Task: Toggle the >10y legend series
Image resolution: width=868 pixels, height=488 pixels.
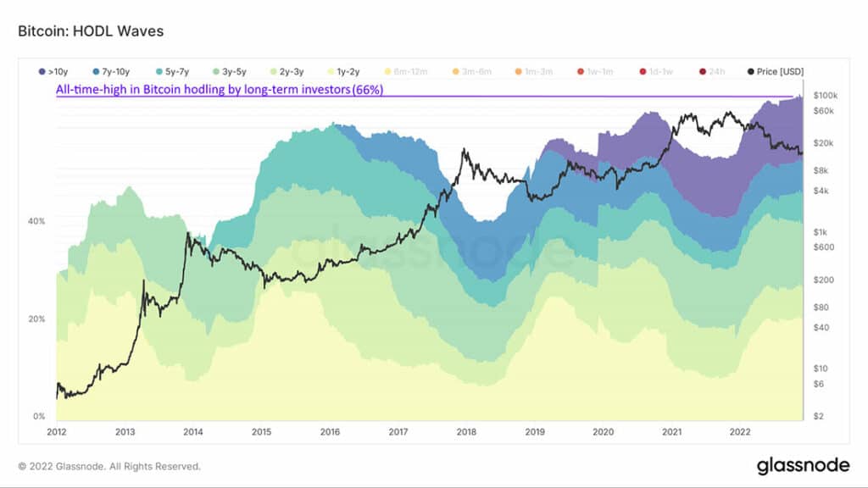Action: click(53, 71)
